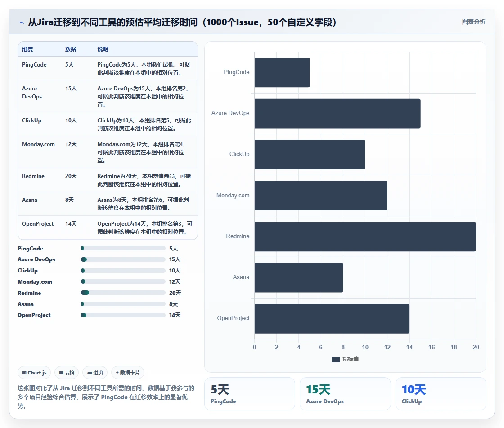Viewport: 504px width, 428px height.
Task: Toggle the 指标值 legend item
Action: click(345, 359)
